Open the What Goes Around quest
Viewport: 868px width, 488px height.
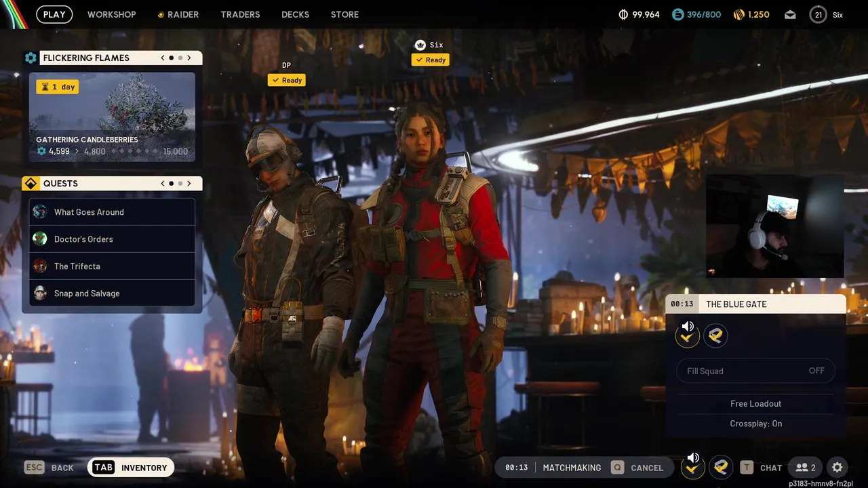[x=112, y=212]
